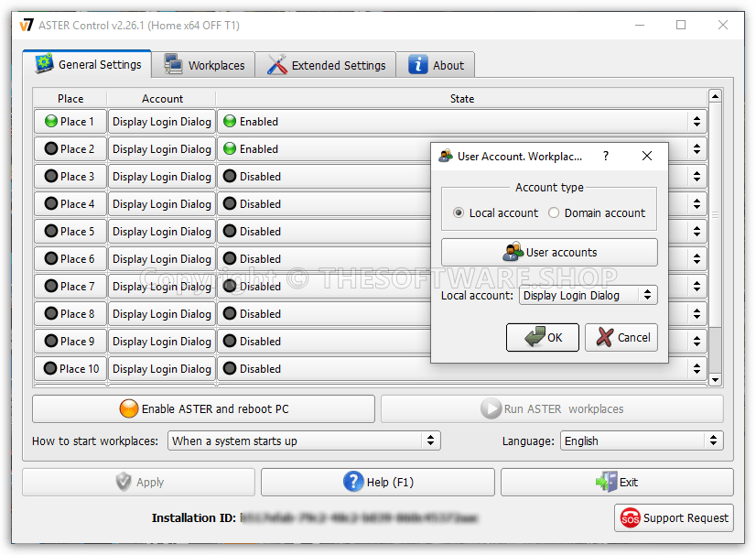Open User accounts from the dialog
The width and height of the screenshot is (756, 555).
[x=549, y=252]
